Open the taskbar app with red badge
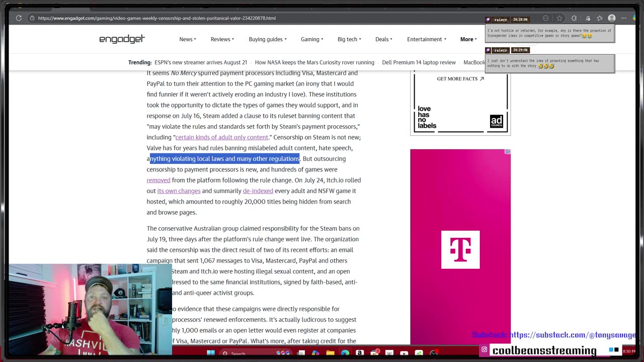 375,353
